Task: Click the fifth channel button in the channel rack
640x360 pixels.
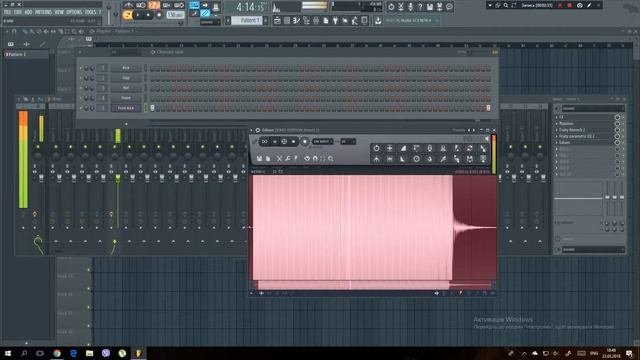Action: coord(126,108)
